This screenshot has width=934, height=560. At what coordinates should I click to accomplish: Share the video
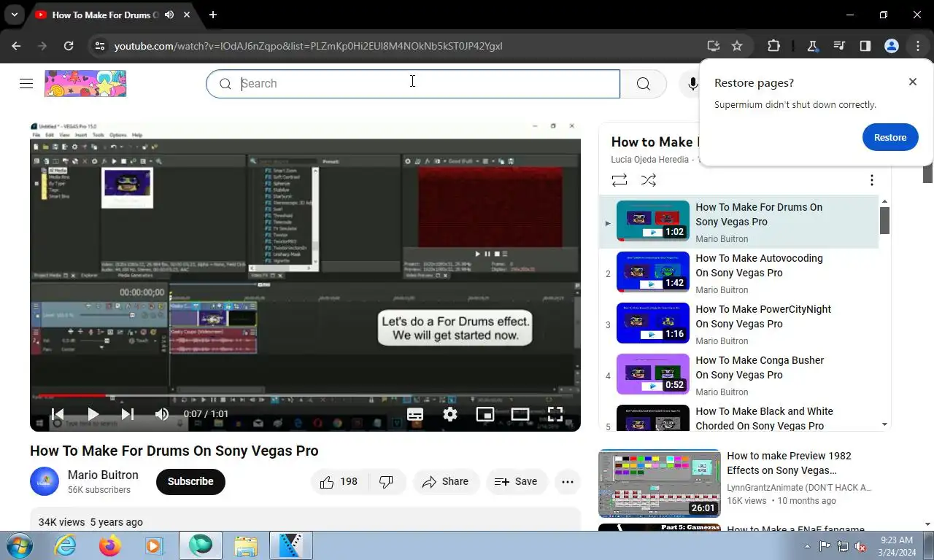[x=446, y=482]
